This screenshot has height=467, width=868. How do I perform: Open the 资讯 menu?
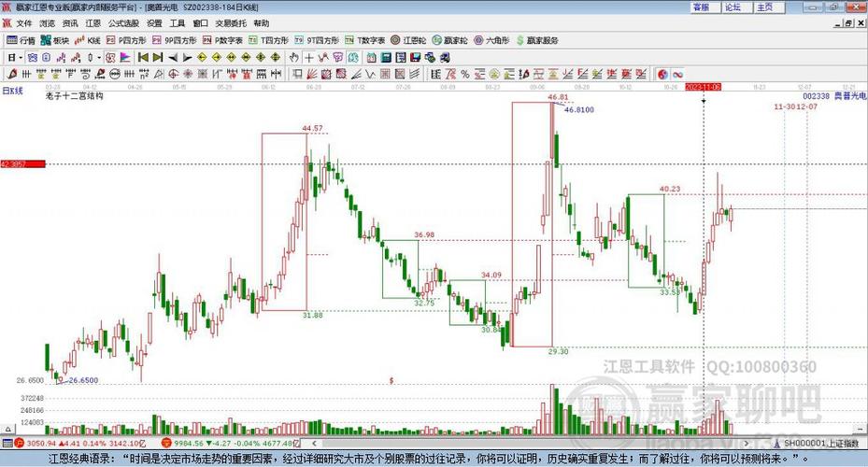(70, 23)
